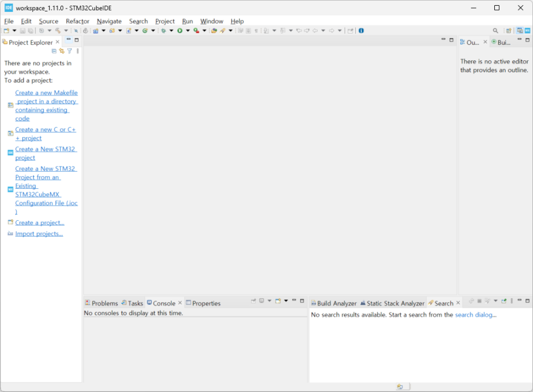This screenshot has width=533, height=392.
Task: Open the Project menu
Action: click(x=165, y=21)
